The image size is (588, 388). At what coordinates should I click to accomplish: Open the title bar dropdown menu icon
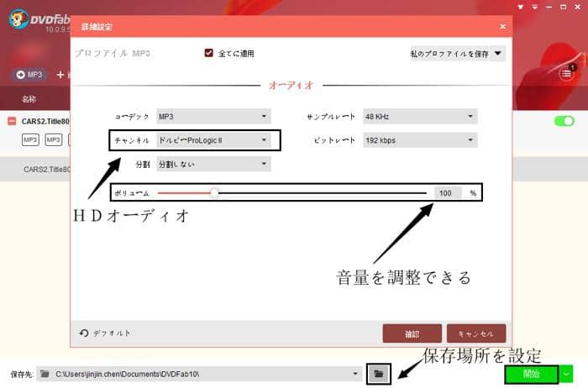(x=535, y=7)
